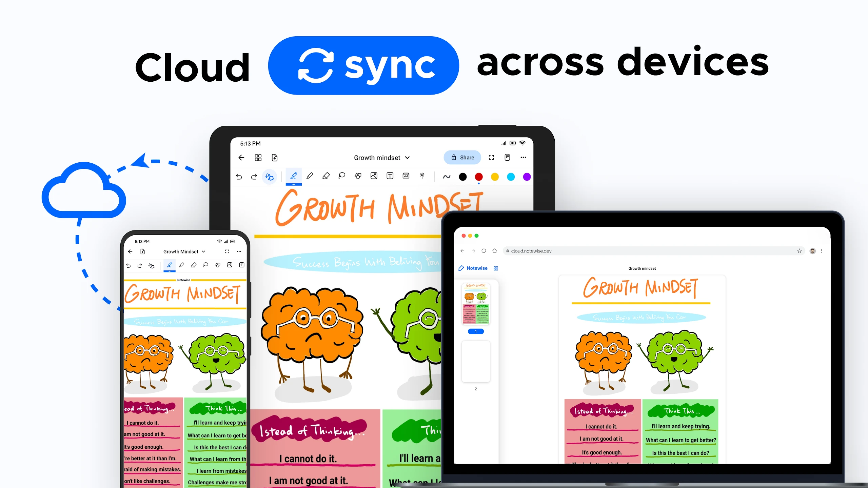Click the orange color swatch in palette

495,176
